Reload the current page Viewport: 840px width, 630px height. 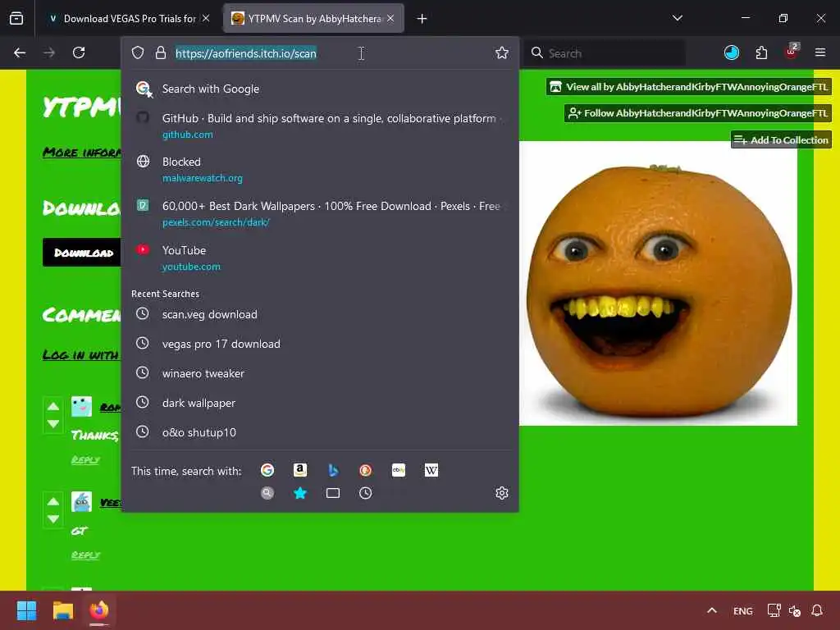pyautogui.click(x=79, y=52)
